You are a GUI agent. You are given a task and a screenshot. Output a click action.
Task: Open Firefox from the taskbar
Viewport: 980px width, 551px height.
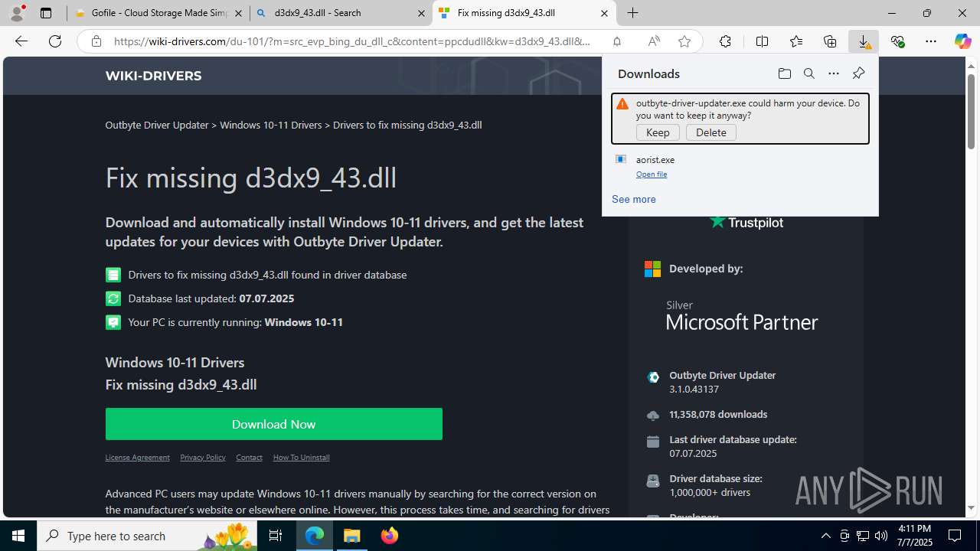point(390,536)
